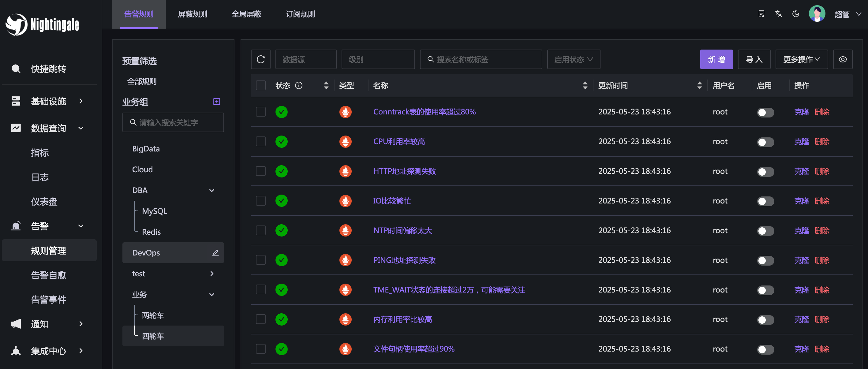Click the refresh icon in the toolbar
The width and height of the screenshot is (868, 369).
(x=260, y=59)
